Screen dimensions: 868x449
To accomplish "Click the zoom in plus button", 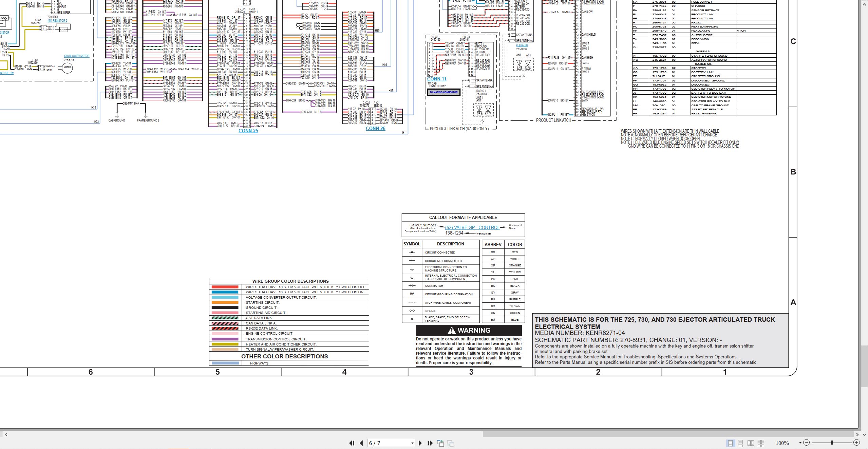I will (x=857, y=443).
